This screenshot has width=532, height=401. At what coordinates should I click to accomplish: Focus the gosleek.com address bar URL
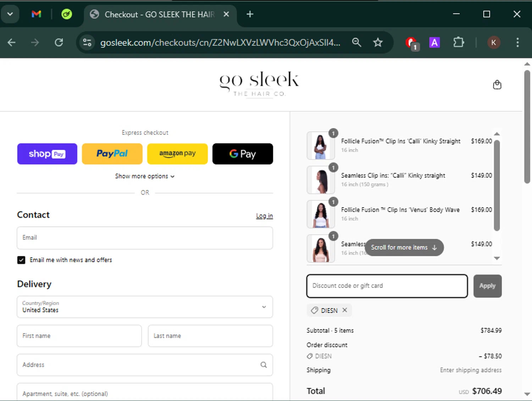click(220, 43)
